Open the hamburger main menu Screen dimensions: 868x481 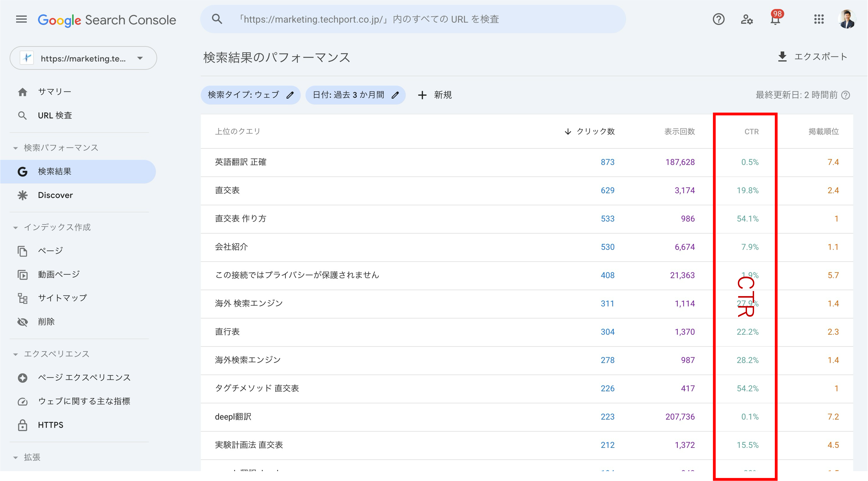coord(21,19)
